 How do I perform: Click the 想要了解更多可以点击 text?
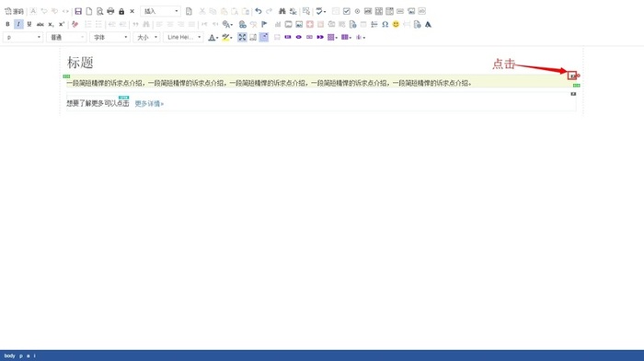[x=98, y=103]
